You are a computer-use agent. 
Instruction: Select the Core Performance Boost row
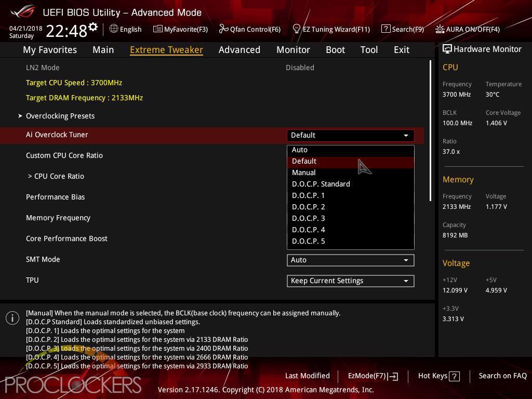click(66, 238)
